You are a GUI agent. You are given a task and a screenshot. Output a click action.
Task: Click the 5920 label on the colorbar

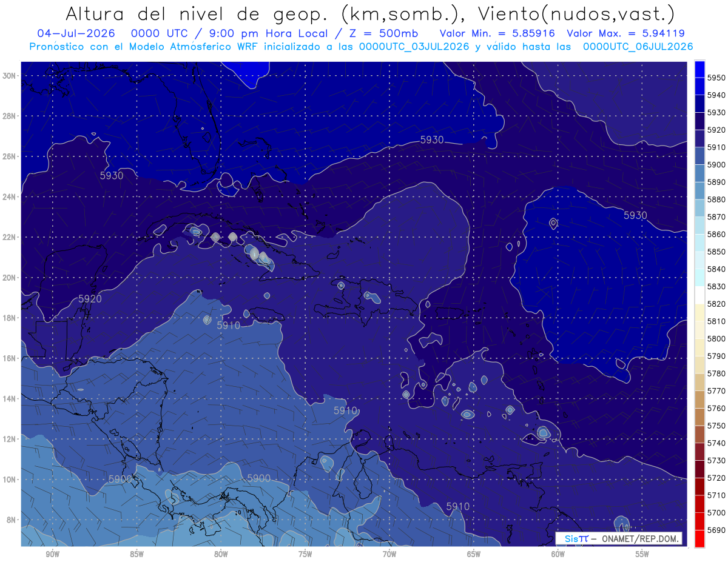pos(716,130)
